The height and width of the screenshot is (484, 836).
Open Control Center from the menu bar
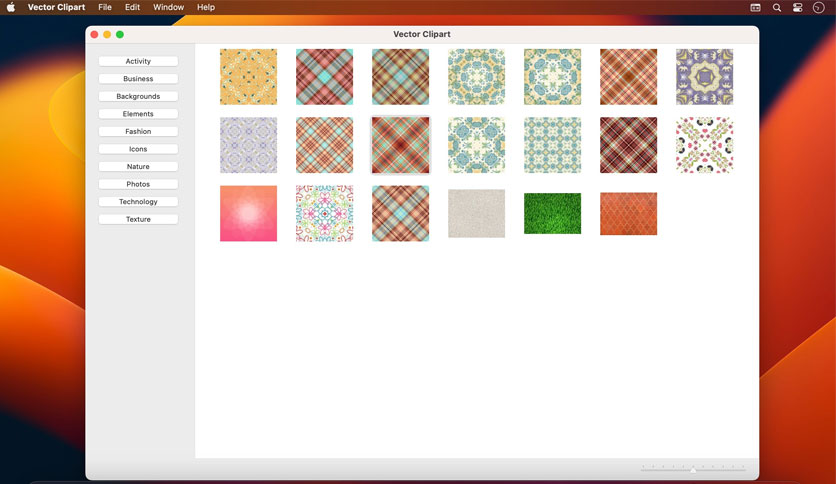coord(798,7)
